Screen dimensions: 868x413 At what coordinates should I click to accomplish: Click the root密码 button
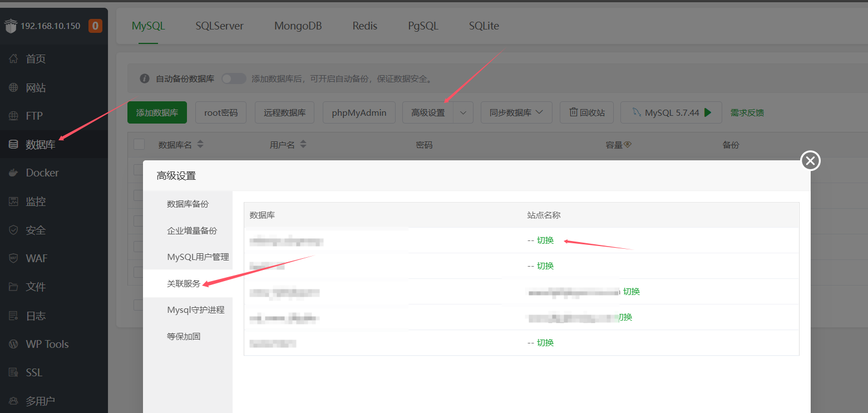(221, 112)
